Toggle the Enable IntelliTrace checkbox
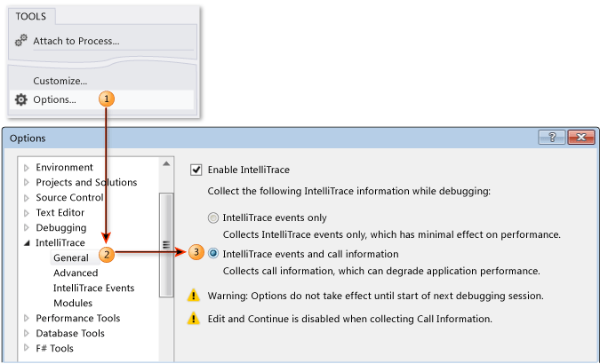 [196, 170]
